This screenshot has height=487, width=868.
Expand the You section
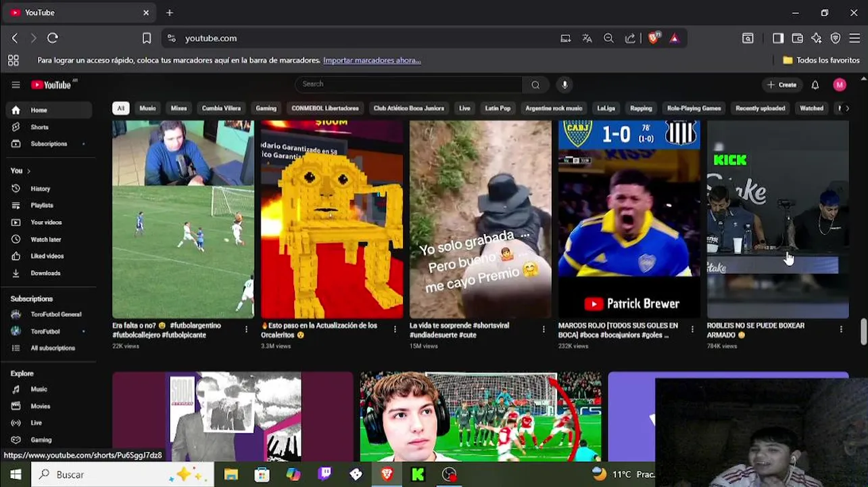[20, 170]
